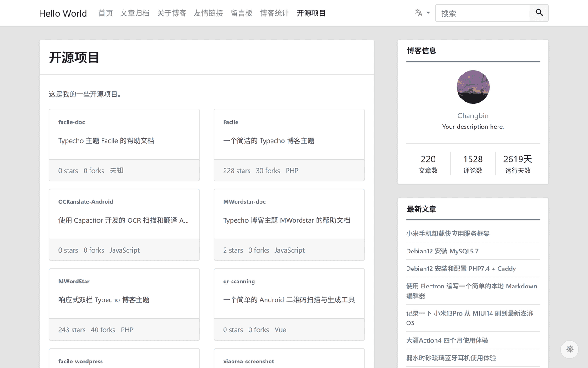Open the Electron Markdown 编辑器 article
This screenshot has width=588, height=368.
[472, 291]
